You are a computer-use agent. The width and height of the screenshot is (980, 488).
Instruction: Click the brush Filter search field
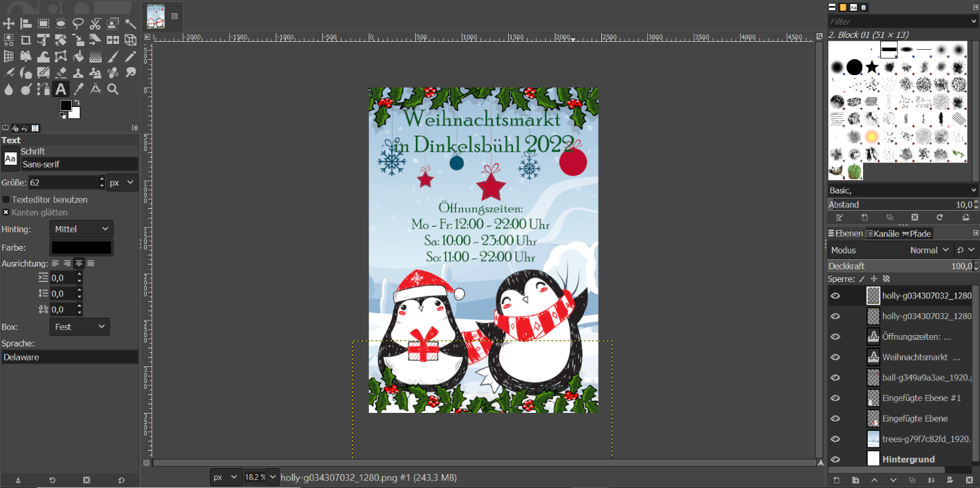[903, 21]
